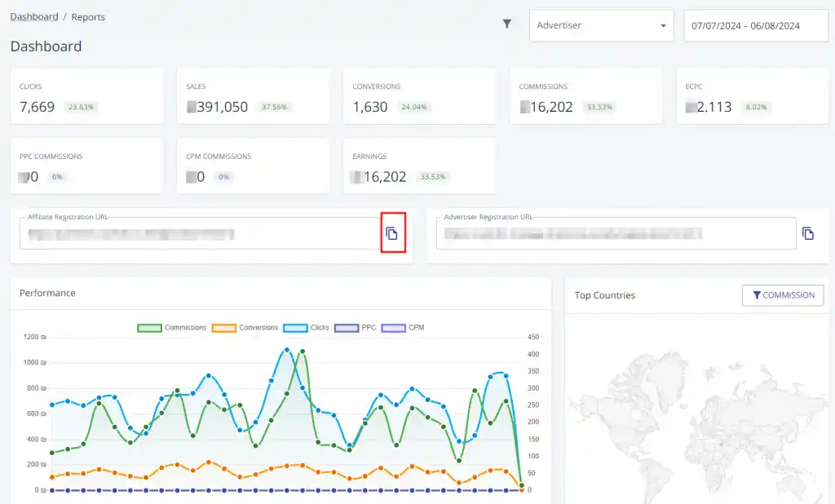Image resolution: width=835 pixels, height=504 pixels.
Task: Toggle PPC series in chart legend
Action: 356,328
